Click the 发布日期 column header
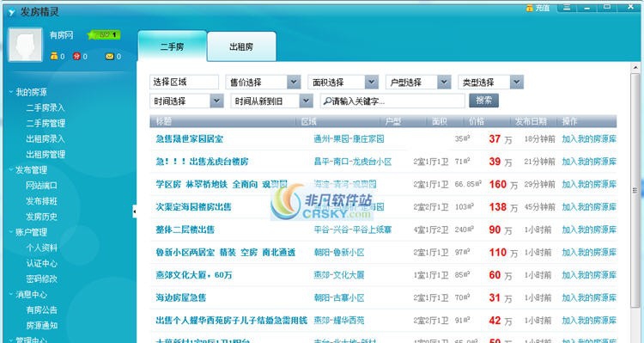 click(531, 121)
